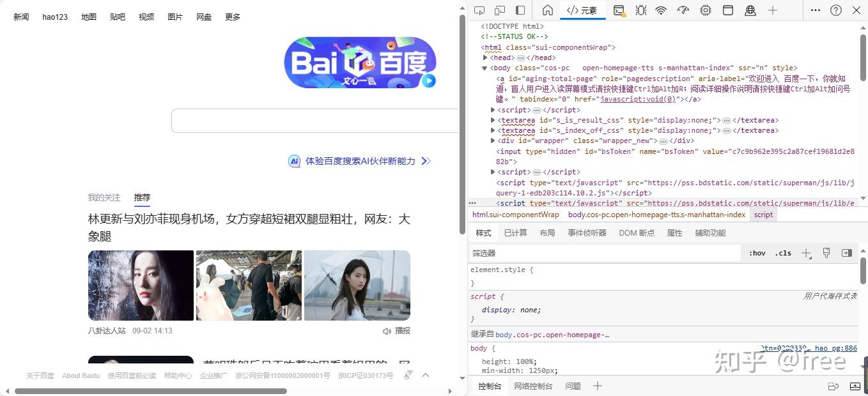
Task: Switch to the 已计算 computed tab
Action: tap(515, 232)
